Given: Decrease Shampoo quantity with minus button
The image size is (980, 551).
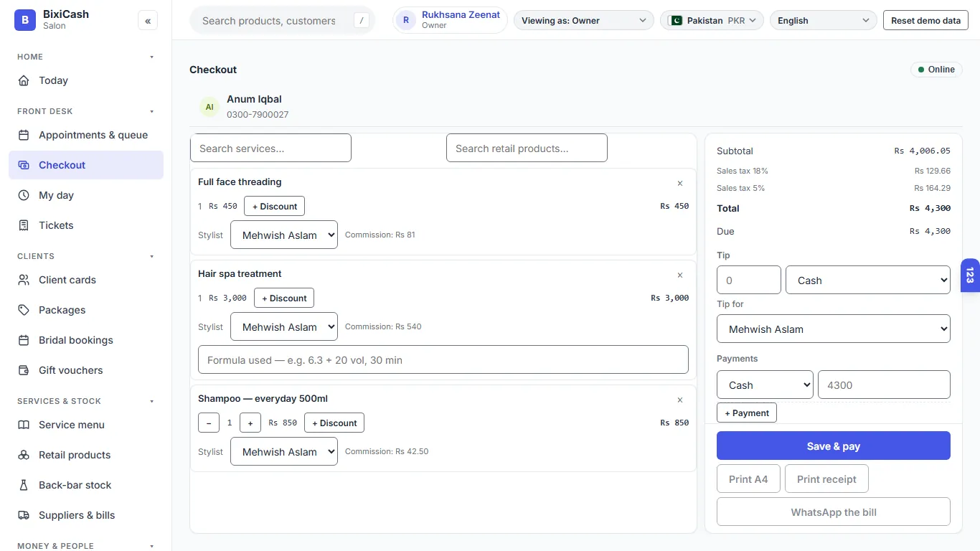Looking at the screenshot, I should click(x=209, y=423).
